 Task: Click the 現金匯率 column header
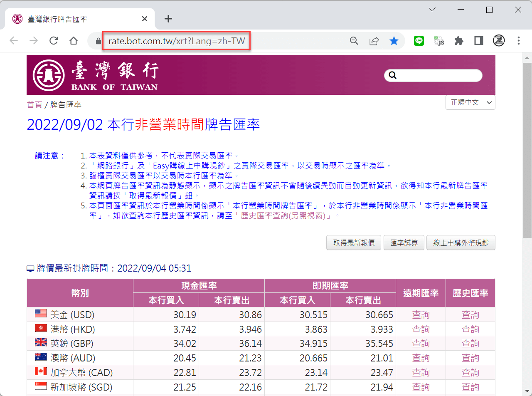click(199, 286)
